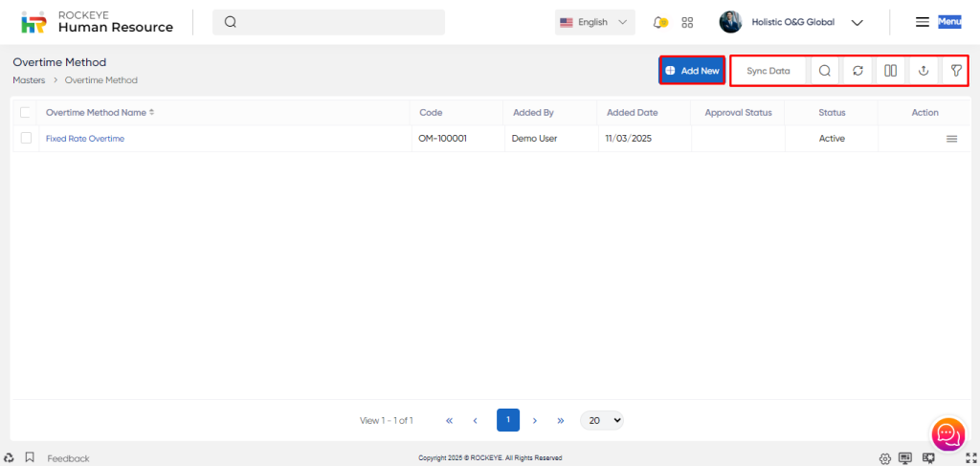Click the search icon in the toolbar
Screen dimensions: 980x466
[824, 71]
